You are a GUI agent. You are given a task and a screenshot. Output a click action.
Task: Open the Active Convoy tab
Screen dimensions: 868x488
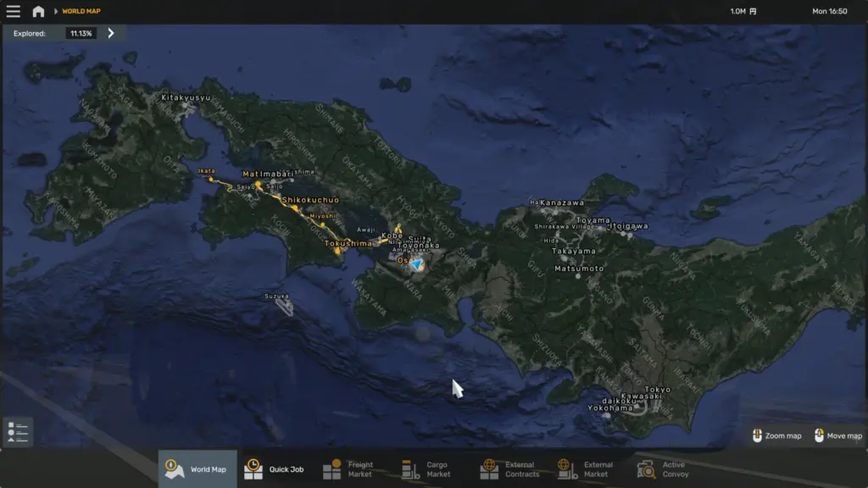pos(670,469)
